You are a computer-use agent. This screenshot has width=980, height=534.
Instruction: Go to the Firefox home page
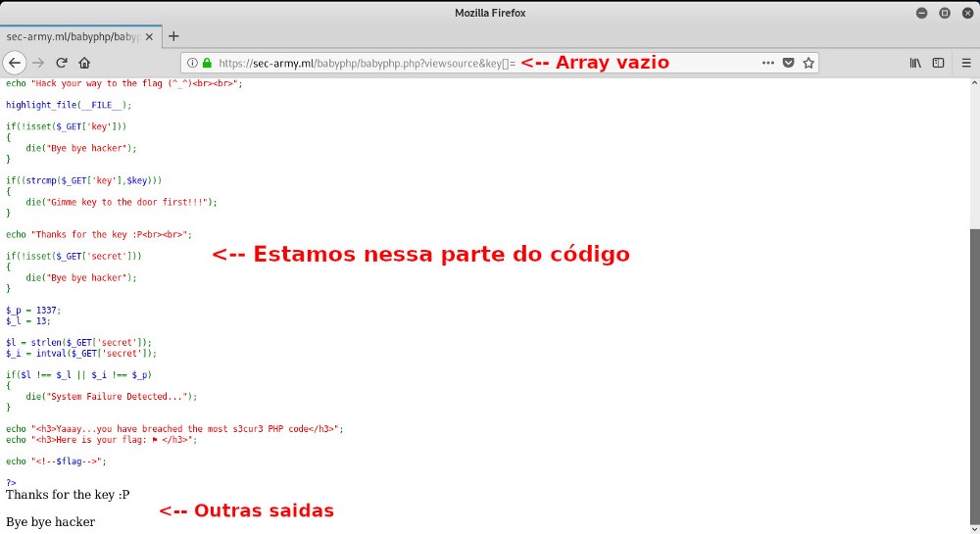85,63
